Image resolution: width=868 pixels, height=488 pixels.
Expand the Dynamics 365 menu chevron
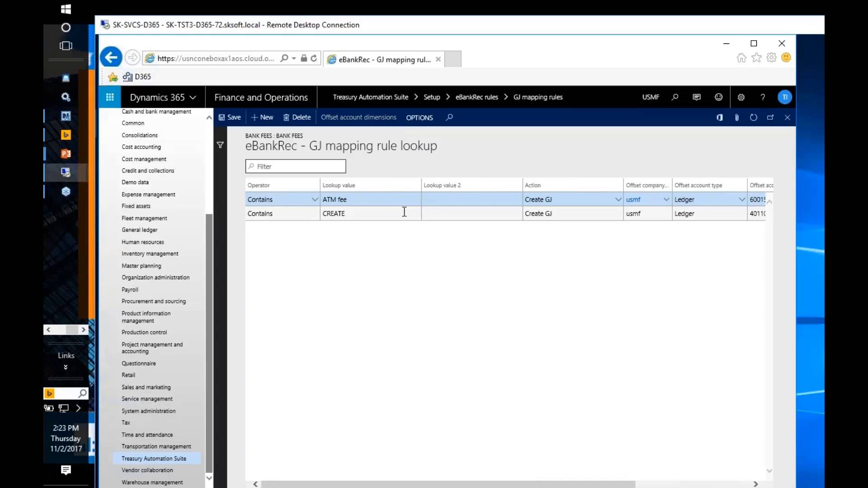193,98
